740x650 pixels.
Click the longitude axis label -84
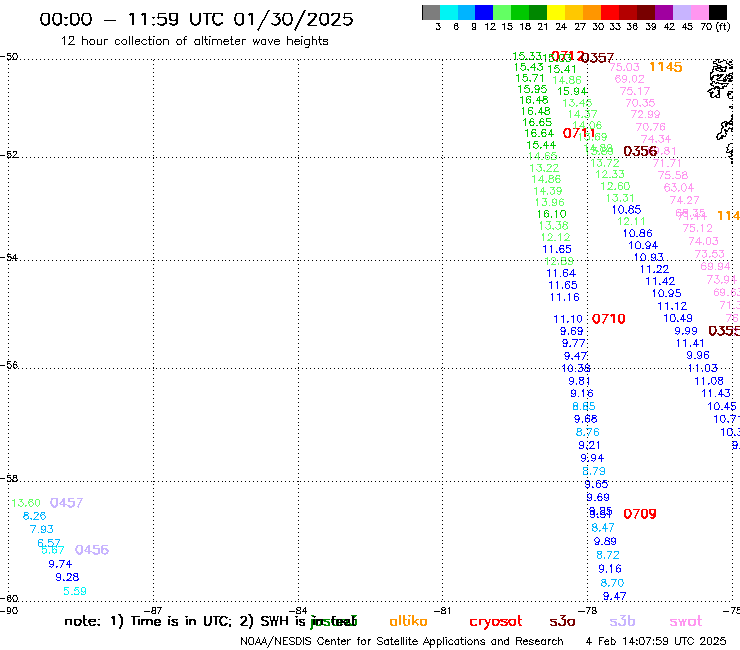(x=298, y=611)
